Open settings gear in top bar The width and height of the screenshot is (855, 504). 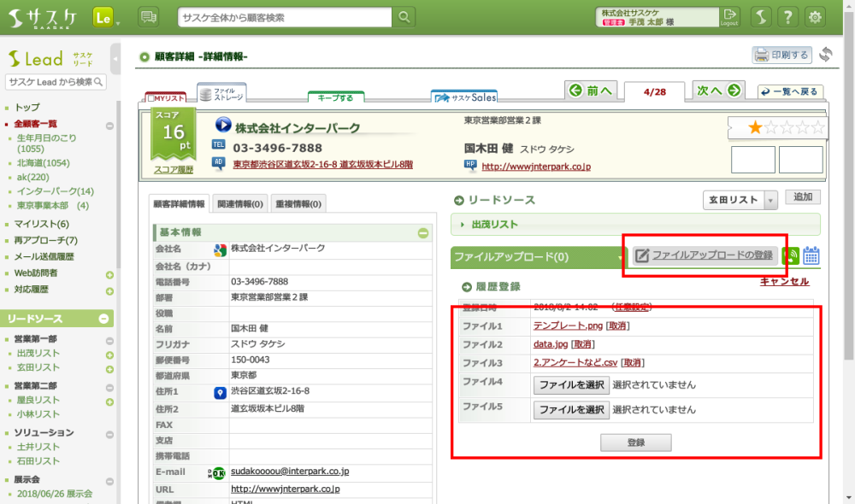tap(816, 17)
